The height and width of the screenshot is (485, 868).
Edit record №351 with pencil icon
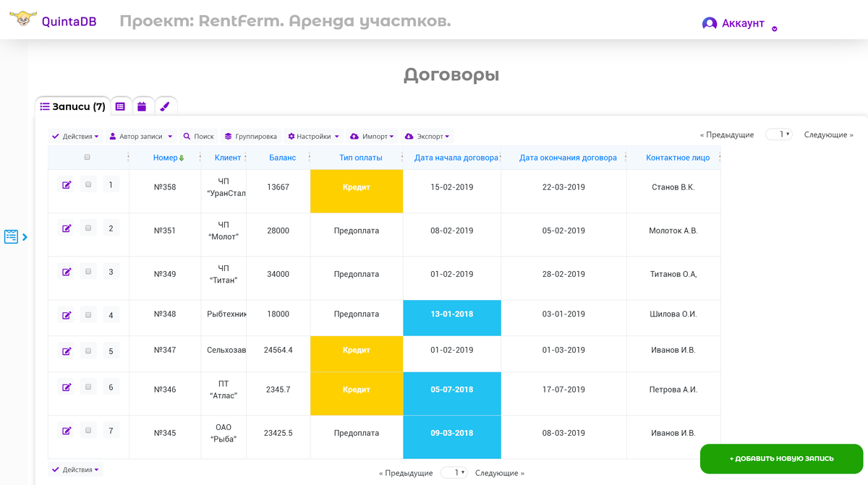click(x=67, y=228)
